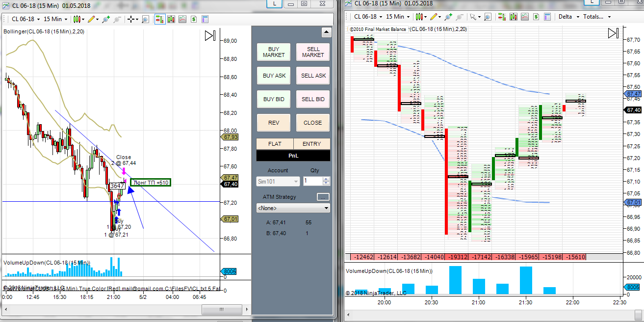Click zoom in icon in left chart toolbar
Screen dimensions: 644x322
point(105,19)
